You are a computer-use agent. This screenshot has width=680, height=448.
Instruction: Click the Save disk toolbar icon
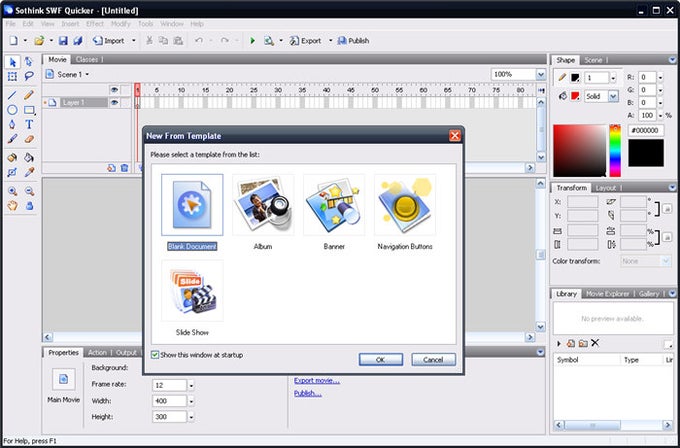pos(63,41)
